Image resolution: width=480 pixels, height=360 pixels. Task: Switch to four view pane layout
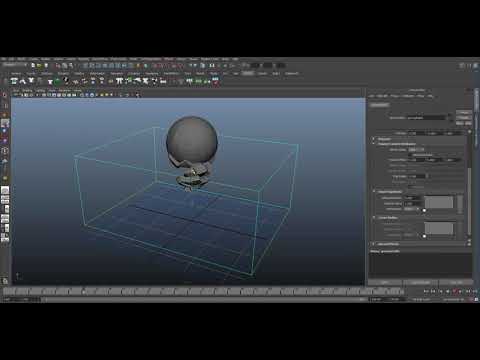(5, 200)
